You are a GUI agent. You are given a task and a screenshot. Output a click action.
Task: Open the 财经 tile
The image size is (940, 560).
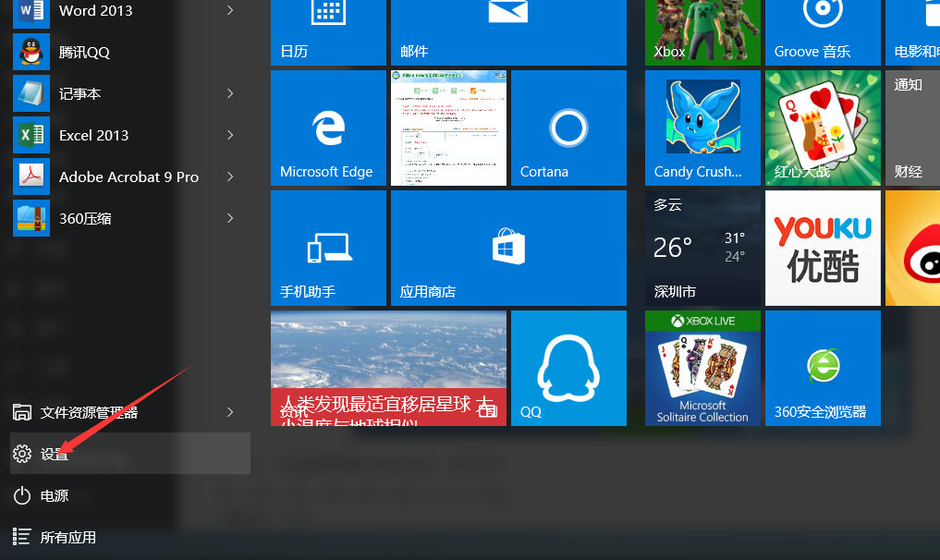[912, 128]
